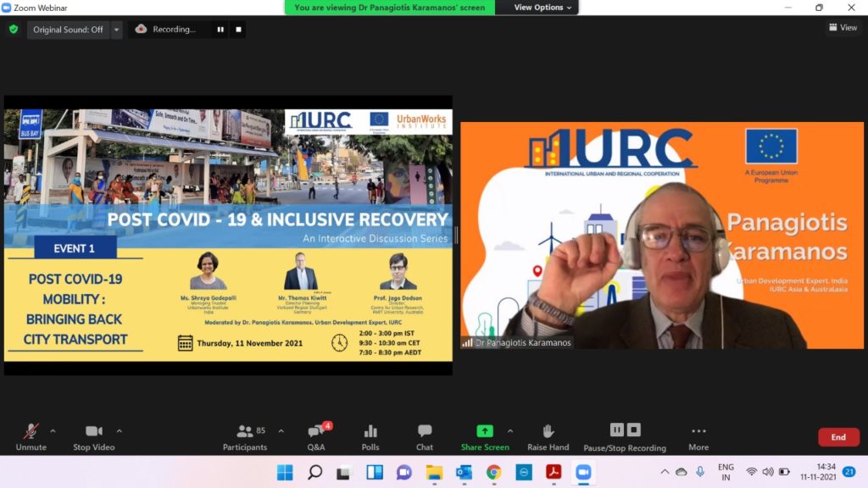This screenshot has height=488, width=868.
Task: Open the View Options menu
Action: coord(542,8)
